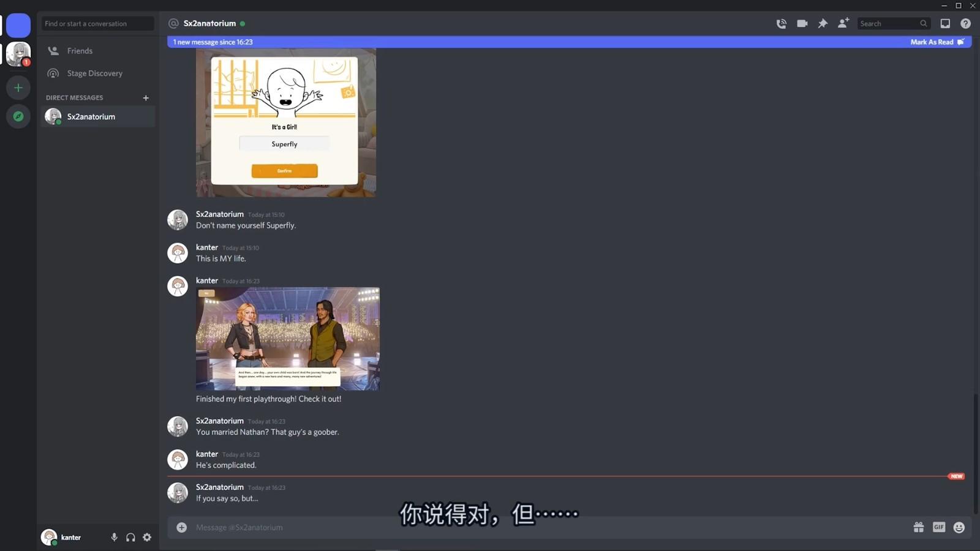
Task: Click kanter's avatar on He's complicated message
Action: pyautogui.click(x=178, y=460)
